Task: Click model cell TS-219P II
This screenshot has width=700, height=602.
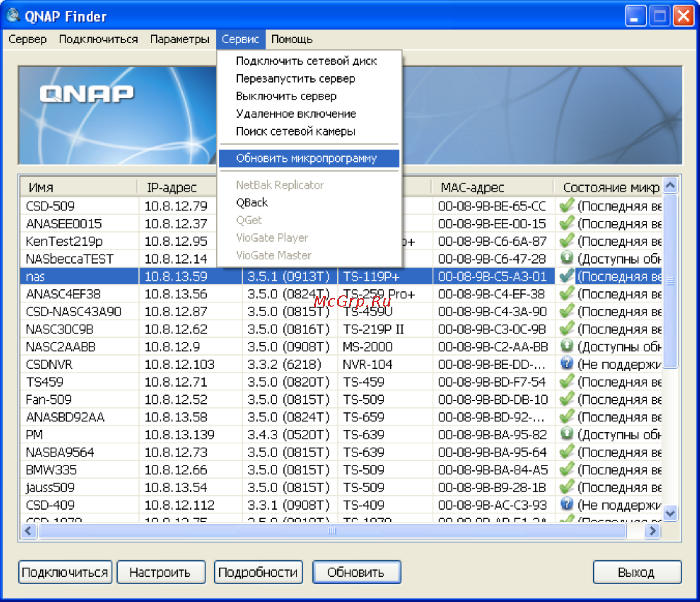Action: pyautogui.click(x=373, y=329)
